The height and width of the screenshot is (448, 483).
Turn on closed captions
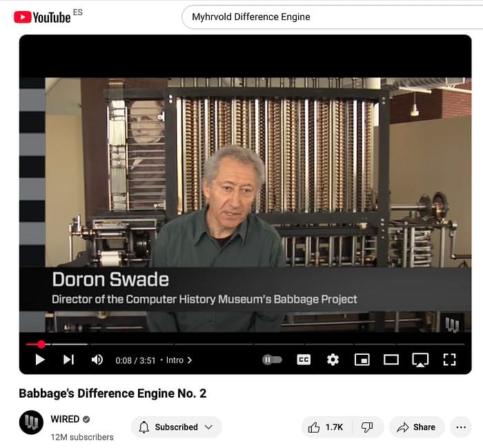[x=304, y=360]
